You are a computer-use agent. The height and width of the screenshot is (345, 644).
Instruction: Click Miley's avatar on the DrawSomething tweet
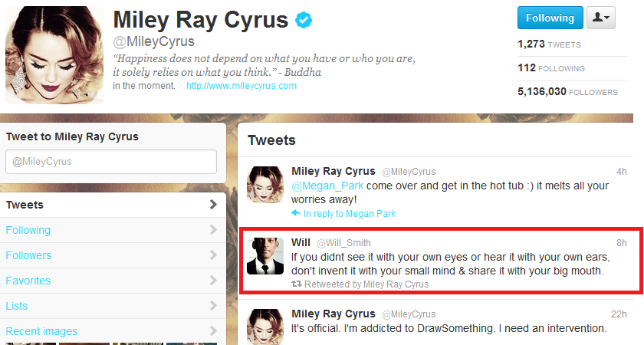tap(265, 327)
